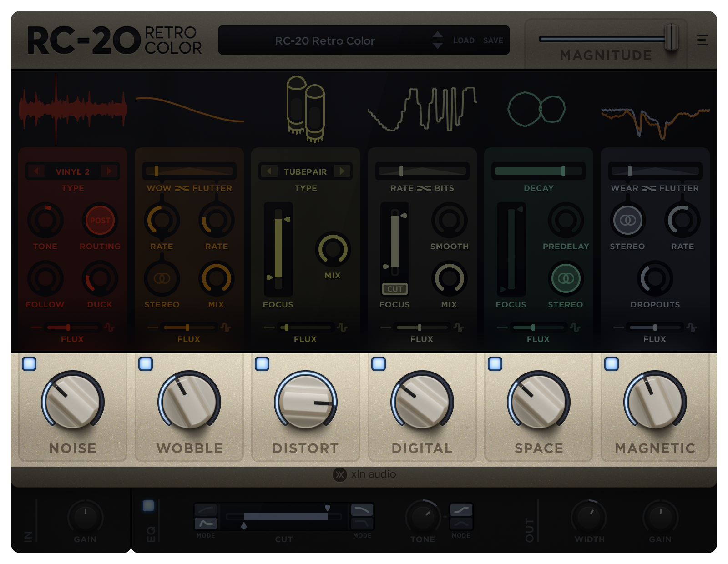Step to the next preset with the down arrow
Screen dimensions: 728x564
coord(438,45)
